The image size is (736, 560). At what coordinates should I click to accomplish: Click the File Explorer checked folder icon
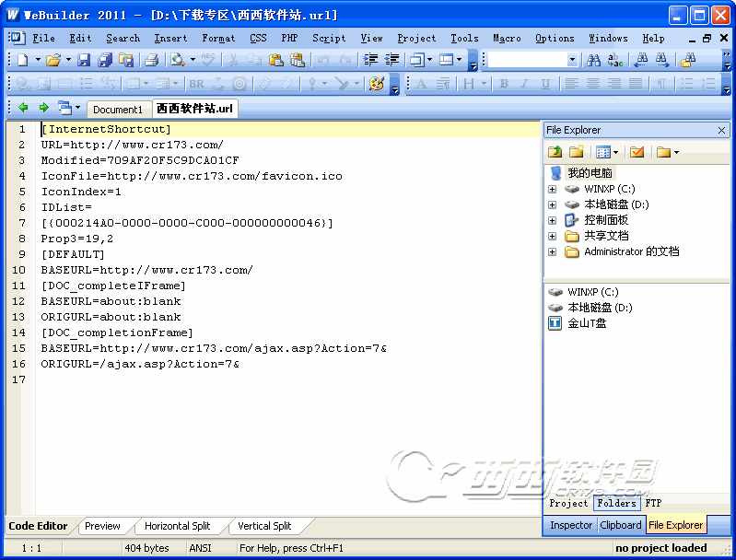click(637, 152)
